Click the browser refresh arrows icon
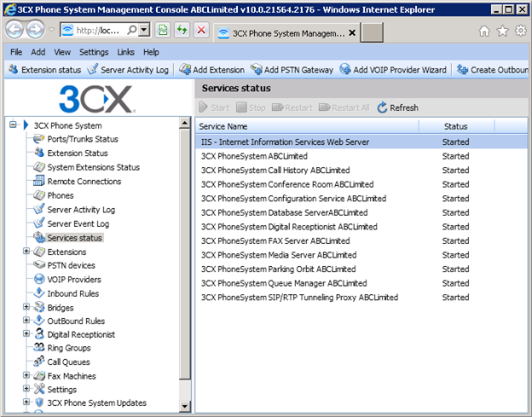The width and height of the screenshot is (532, 417). [x=182, y=30]
